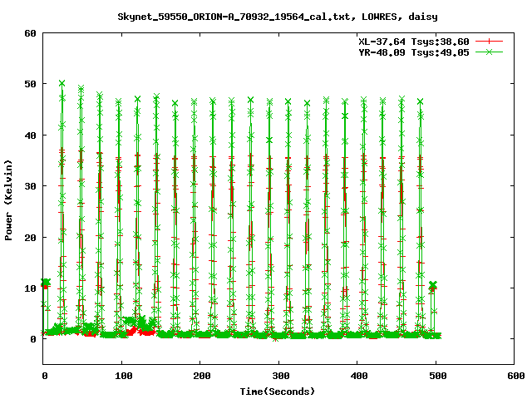Click x-axis tick label 200
This screenshot has height=399, width=532.
point(202,376)
